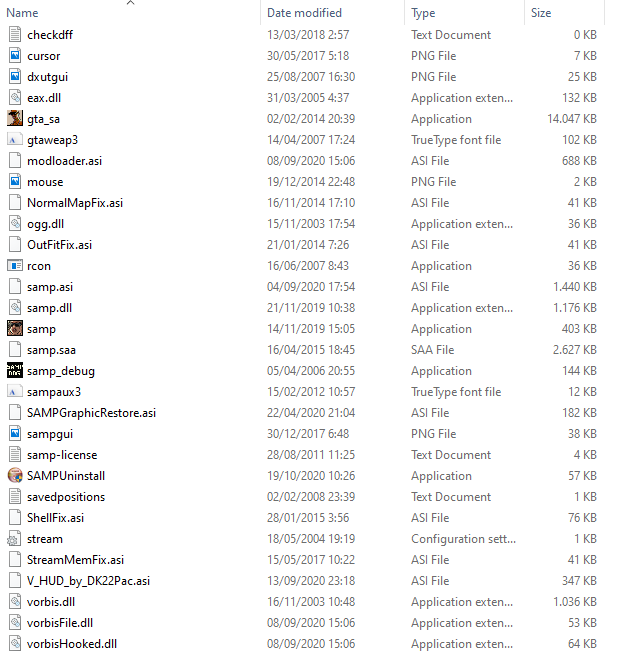Click the date 13/03/2018 2:57
This screenshot has height=659, width=643.
[308, 34]
